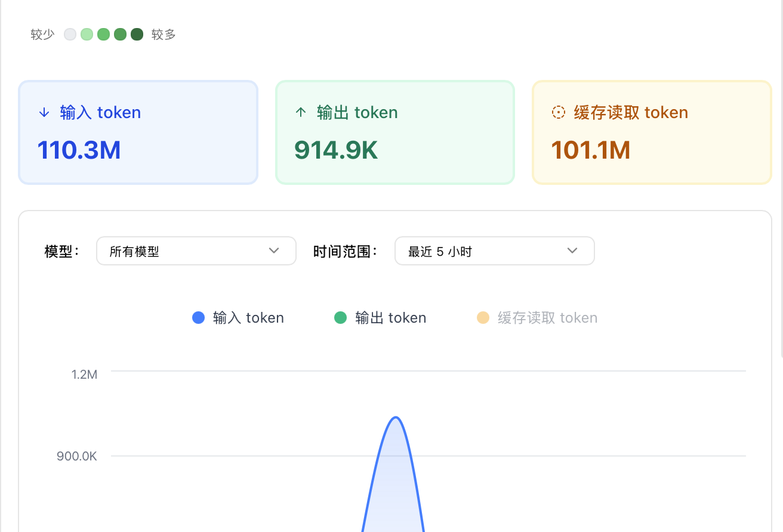Click the yellow dot beside 缓存读取 token legend

tap(483, 317)
